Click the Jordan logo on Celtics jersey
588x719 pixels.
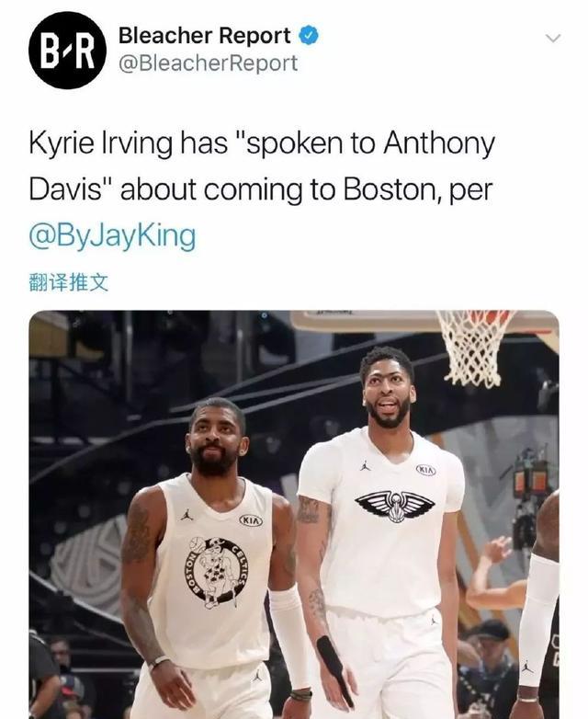(x=187, y=515)
